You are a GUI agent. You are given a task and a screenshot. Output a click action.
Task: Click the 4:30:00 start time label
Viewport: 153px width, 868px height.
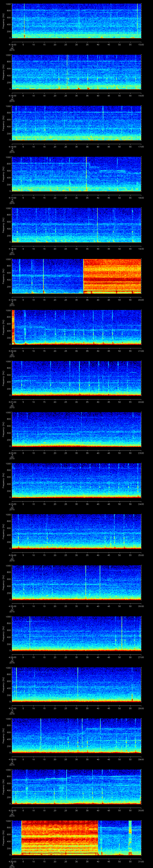tap(12, 862)
